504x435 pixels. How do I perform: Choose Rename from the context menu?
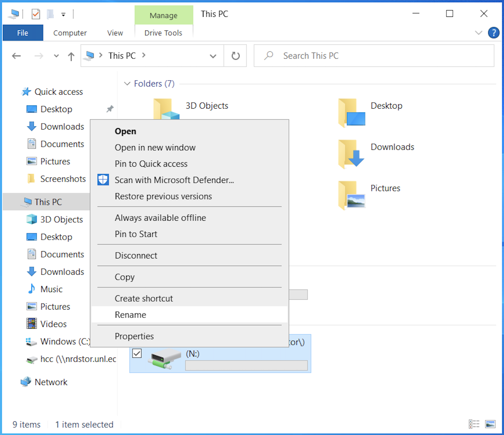pos(130,315)
